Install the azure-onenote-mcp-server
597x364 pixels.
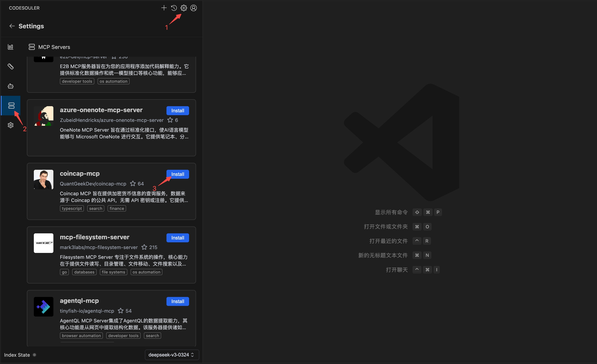(x=178, y=110)
